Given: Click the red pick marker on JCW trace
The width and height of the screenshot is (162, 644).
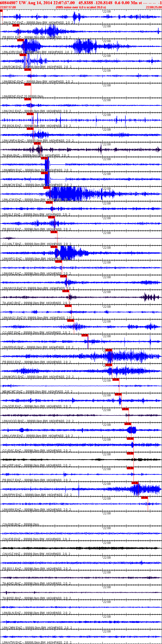Looking at the screenshot, I should coord(47,187).
